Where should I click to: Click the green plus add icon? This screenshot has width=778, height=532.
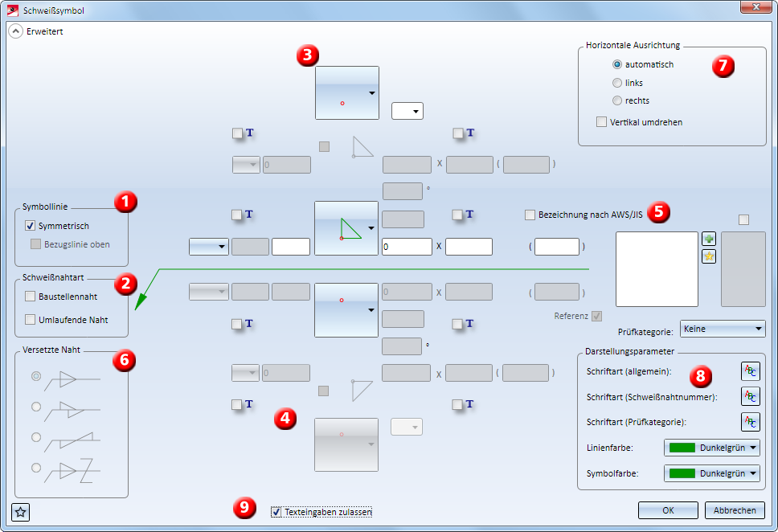709,239
